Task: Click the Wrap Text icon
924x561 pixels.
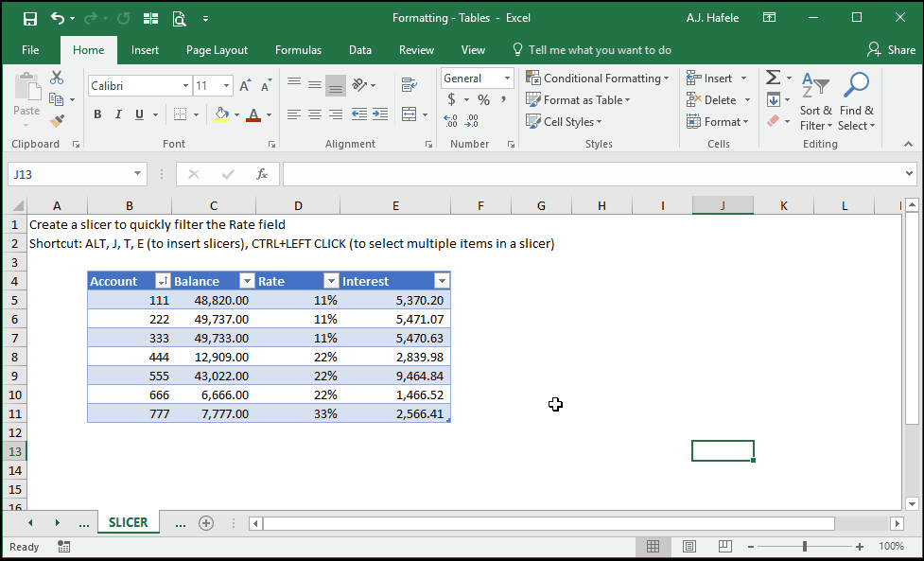Action: click(x=409, y=85)
